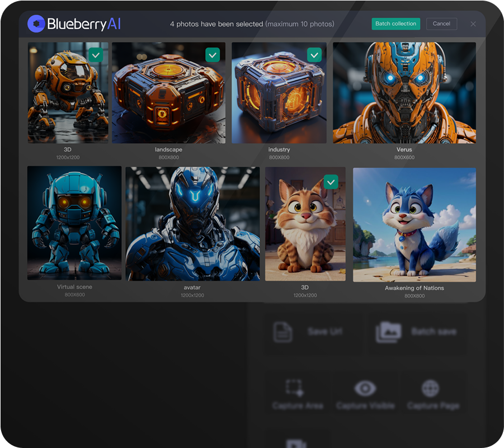Click the 'Awakening of Nations' caption text
Image resolution: width=504 pixels, height=448 pixels.
pyautogui.click(x=414, y=288)
